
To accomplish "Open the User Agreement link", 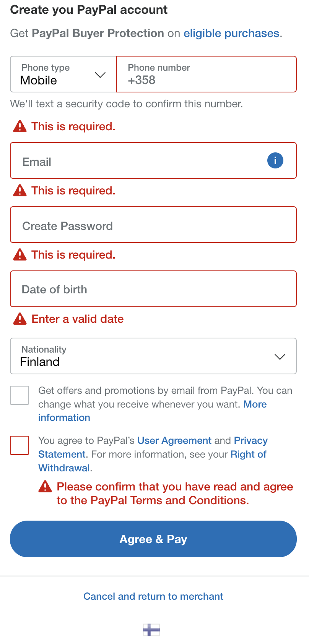I will (174, 441).
